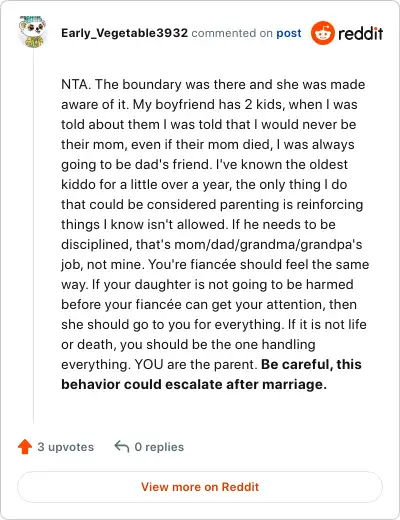Click the '3 upvotes' count label

coord(65,447)
